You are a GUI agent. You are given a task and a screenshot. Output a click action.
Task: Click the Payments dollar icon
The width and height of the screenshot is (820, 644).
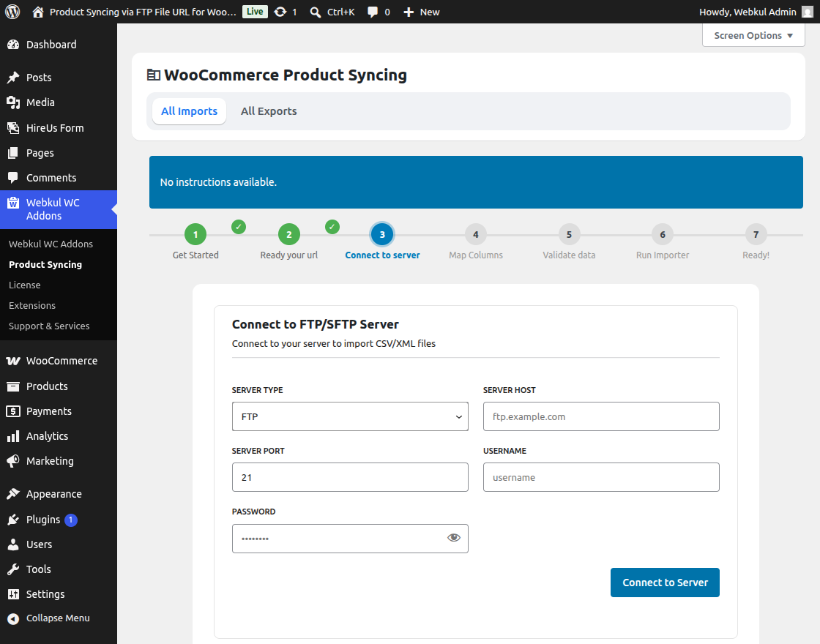13,411
